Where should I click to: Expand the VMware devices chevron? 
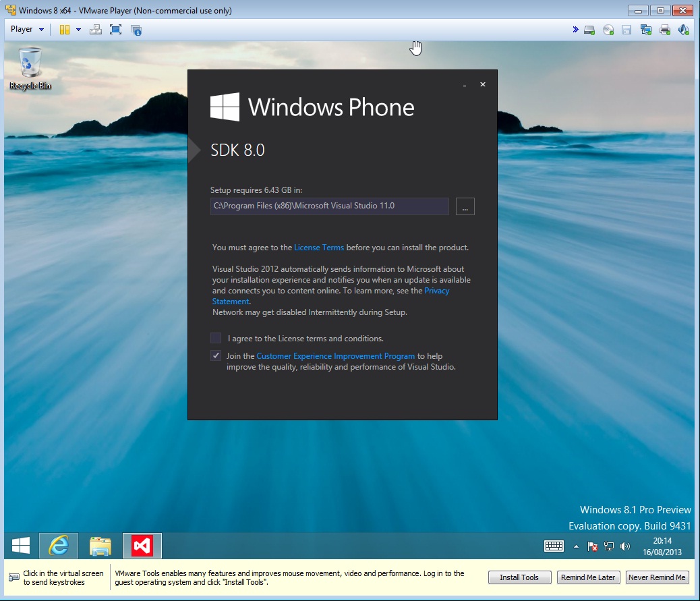pos(575,30)
